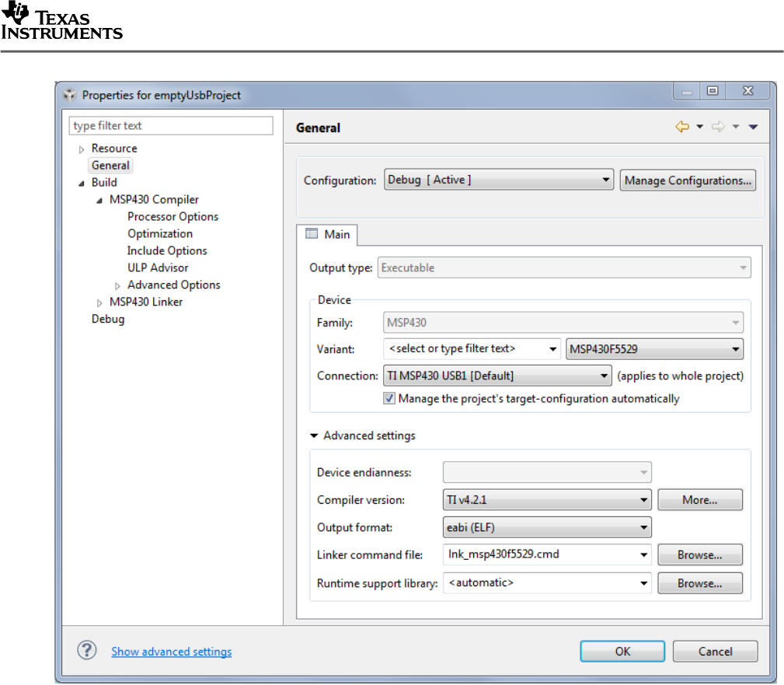Open the Connection dropdown list
This screenshot has height=685, width=784.
tap(497, 376)
